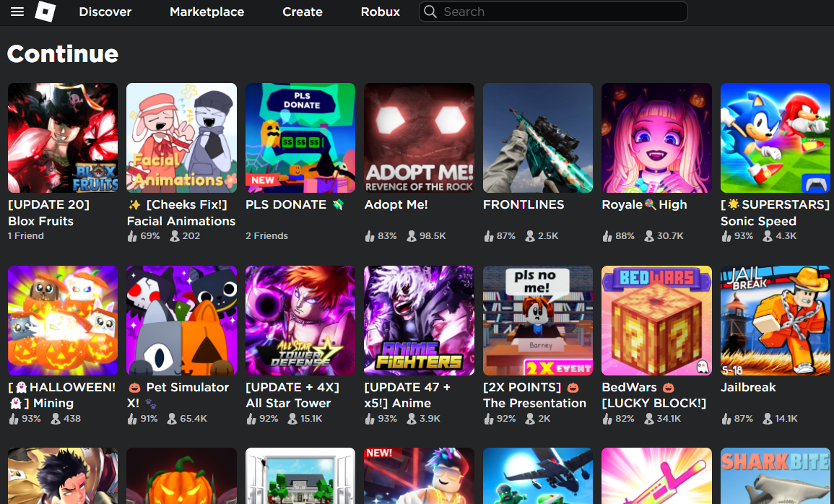This screenshot has width=834, height=504.
Task: Click the thumbs-up icon beside 91%
Action: pyautogui.click(x=132, y=419)
